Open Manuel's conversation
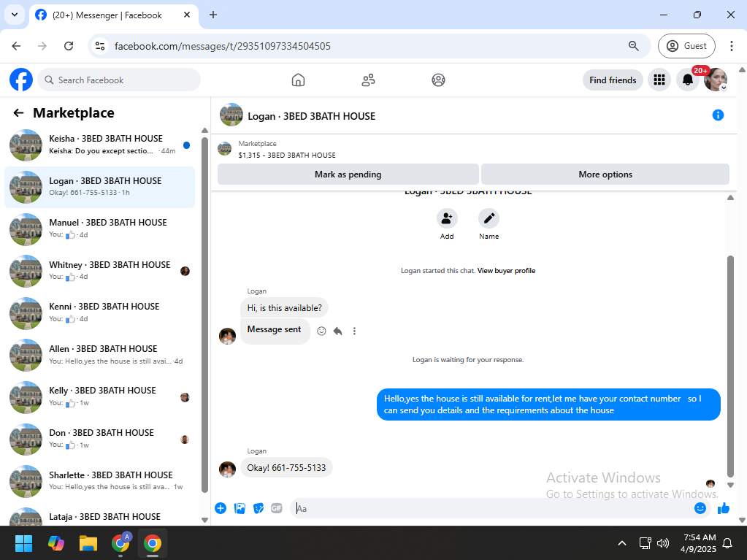The image size is (747, 560). tap(99, 229)
